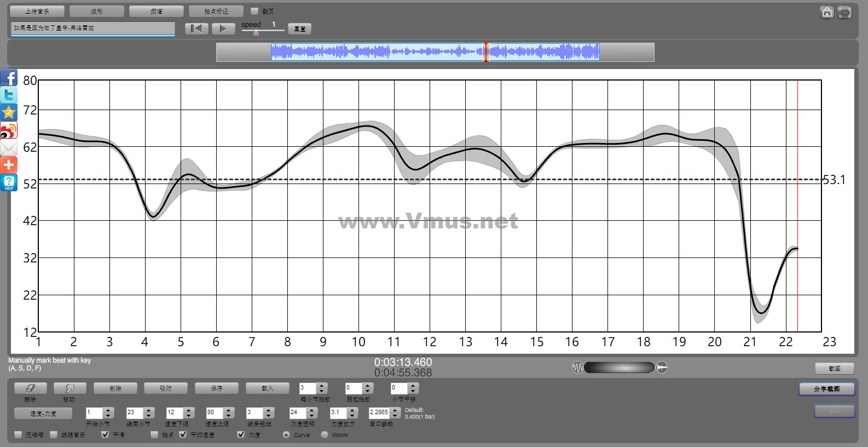Select the move (移动) tool
Viewport: 868px width, 447px height.
tap(70, 388)
